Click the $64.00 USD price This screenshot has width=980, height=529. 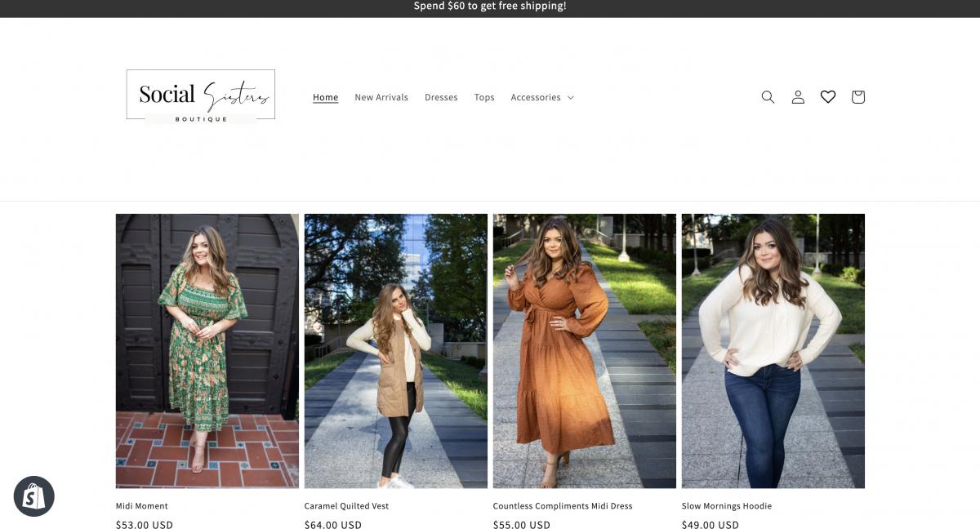pyautogui.click(x=333, y=525)
